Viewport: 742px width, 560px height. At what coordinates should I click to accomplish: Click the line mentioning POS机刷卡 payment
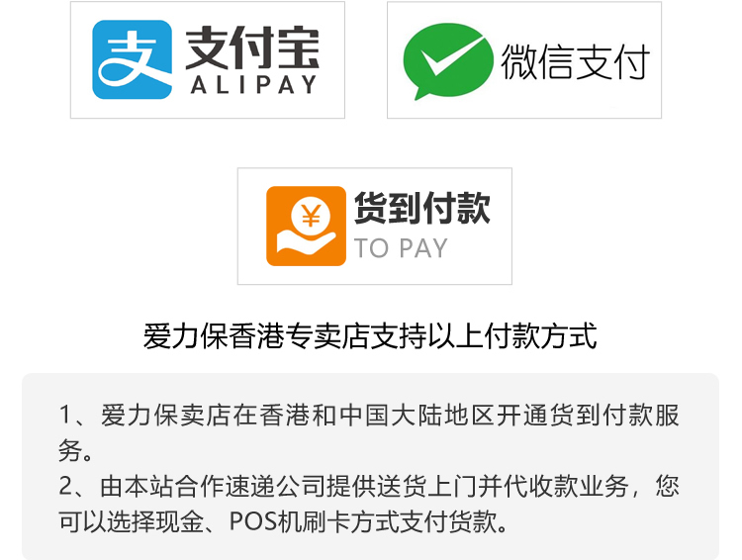click(x=283, y=522)
